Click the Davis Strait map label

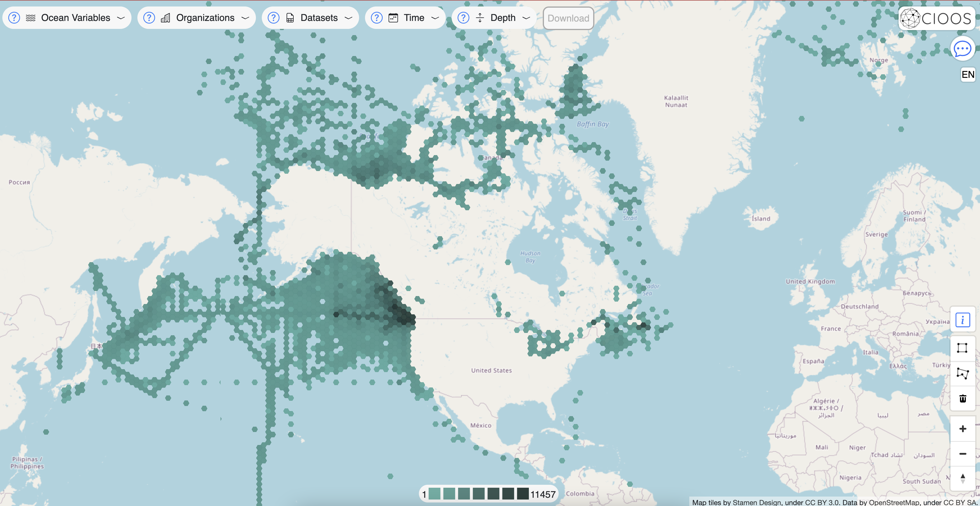[x=630, y=214]
